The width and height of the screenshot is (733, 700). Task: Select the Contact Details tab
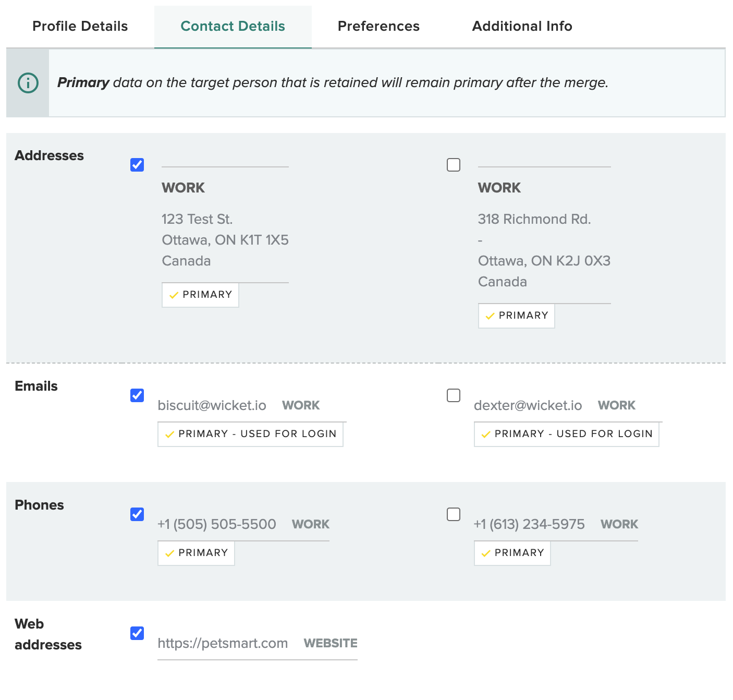pos(233,26)
